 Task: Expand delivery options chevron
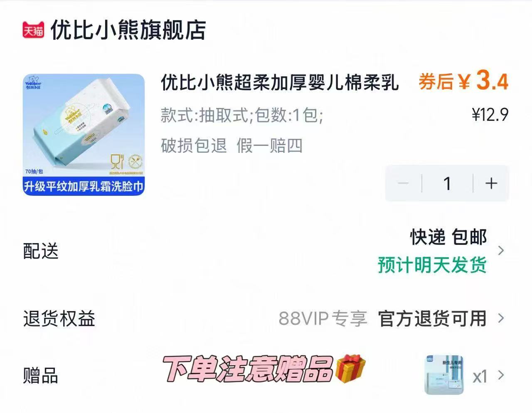pos(501,251)
